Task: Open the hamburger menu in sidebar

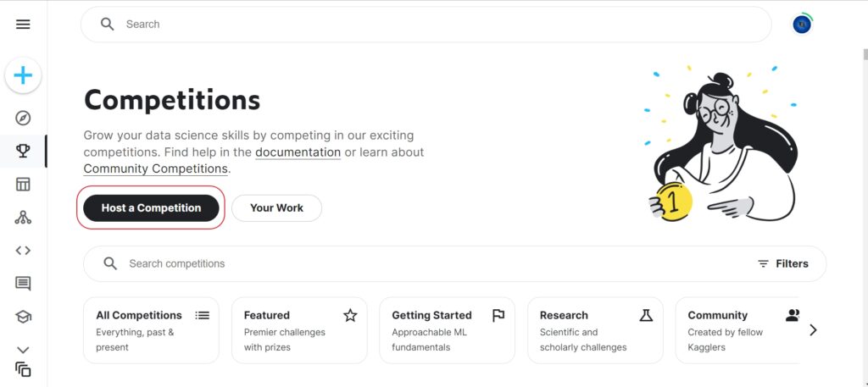Action: [x=23, y=25]
